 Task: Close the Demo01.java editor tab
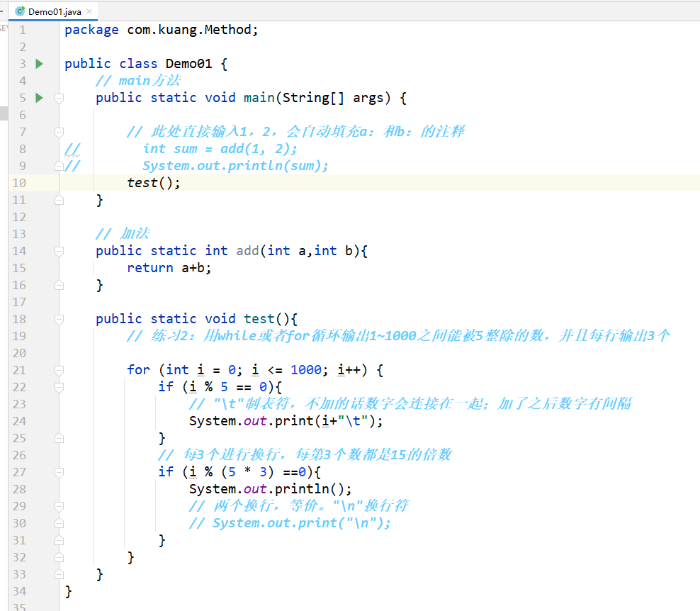(x=89, y=11)
